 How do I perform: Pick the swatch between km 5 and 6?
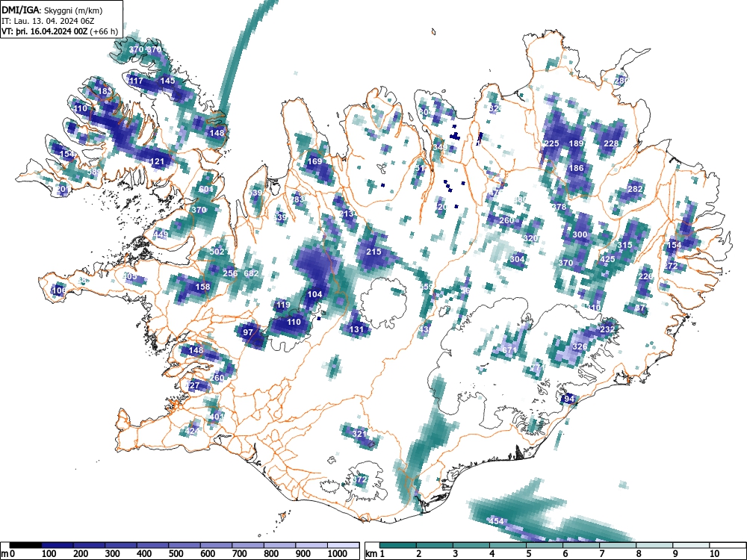pyautogui.click(x=545, y=545)
